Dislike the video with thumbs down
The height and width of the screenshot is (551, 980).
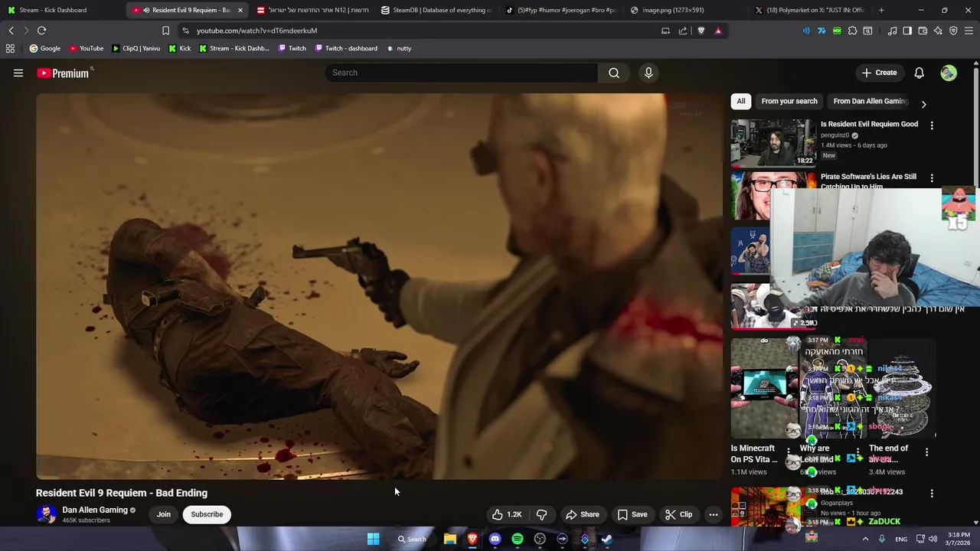click(541, 514)
